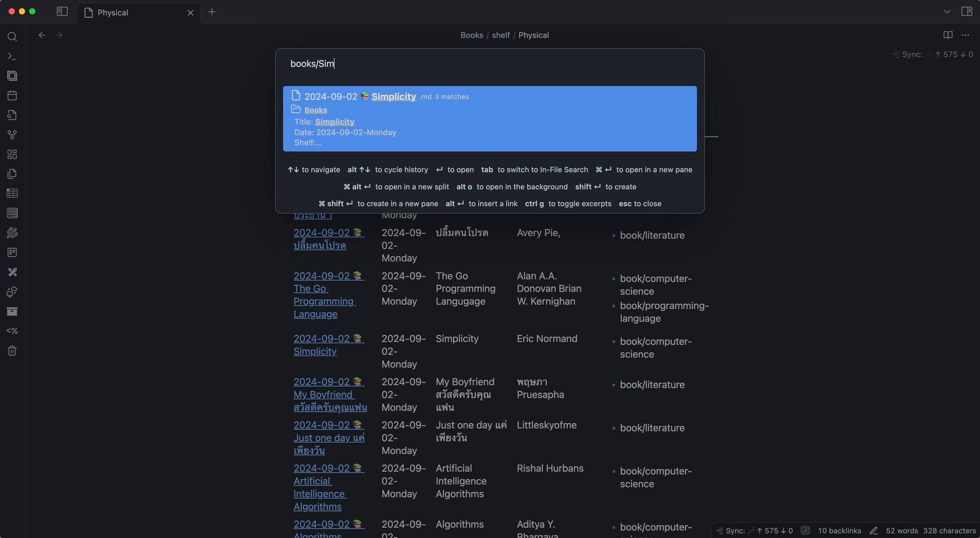Screen dimensions: 980x538
Task: Click the Littleskyofme author cell
Action: point(546,425)
